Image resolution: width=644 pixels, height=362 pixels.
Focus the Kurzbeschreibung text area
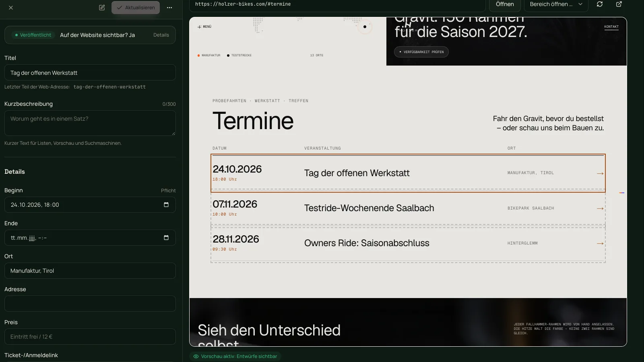(x=90, y=123)
